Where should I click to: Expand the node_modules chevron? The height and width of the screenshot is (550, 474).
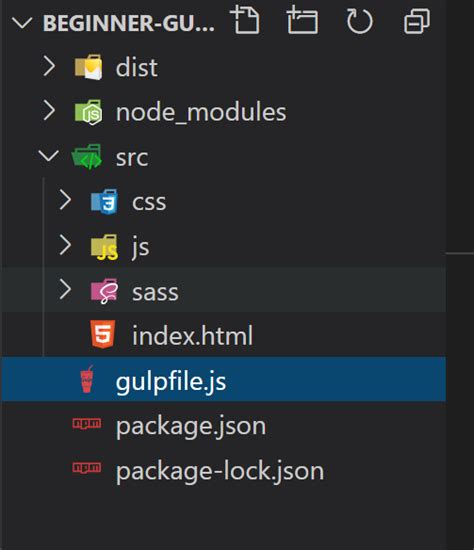[49, 110]
